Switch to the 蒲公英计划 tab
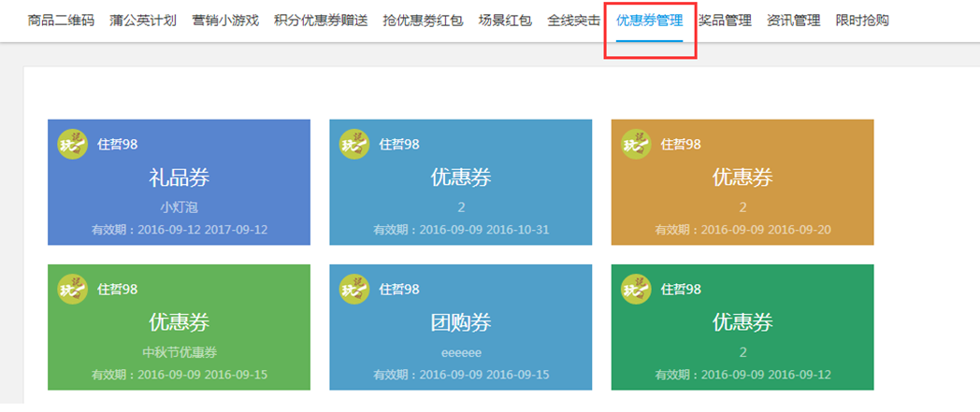This screenshot has width=980, height=412. tap(143, 21)
